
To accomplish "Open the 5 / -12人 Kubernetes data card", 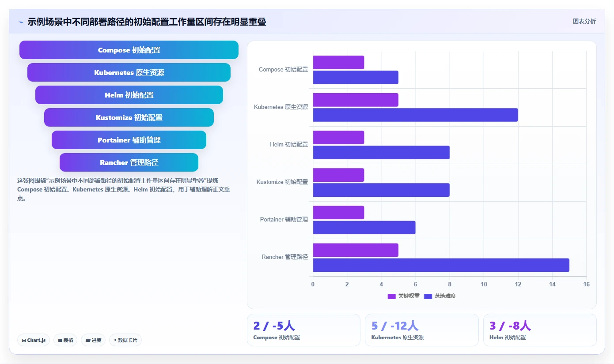I will [422, 330].
